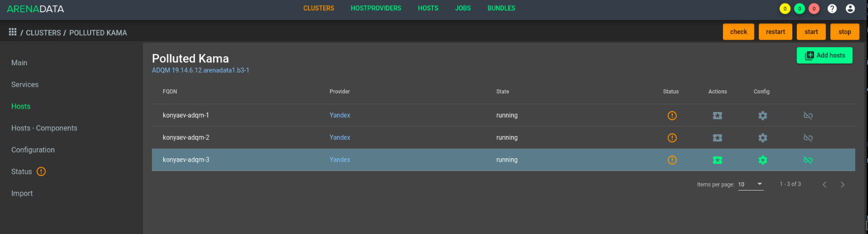
Task: Click the red failed jobs counter
Action: [813, 8]
